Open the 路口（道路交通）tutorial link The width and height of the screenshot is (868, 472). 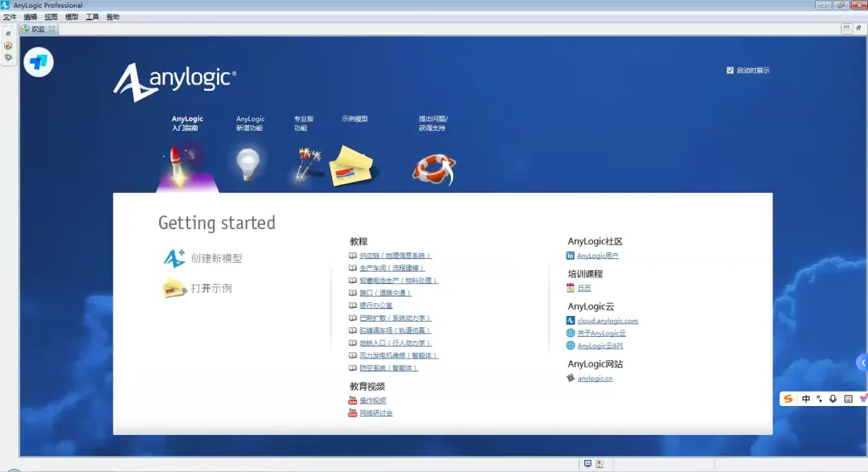click(386, 293)
